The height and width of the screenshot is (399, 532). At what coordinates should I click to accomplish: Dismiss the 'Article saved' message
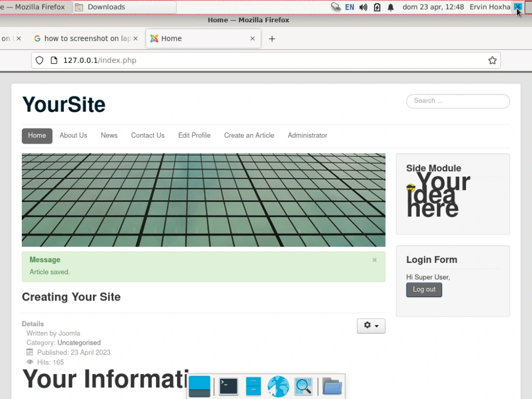click(375, 260)
